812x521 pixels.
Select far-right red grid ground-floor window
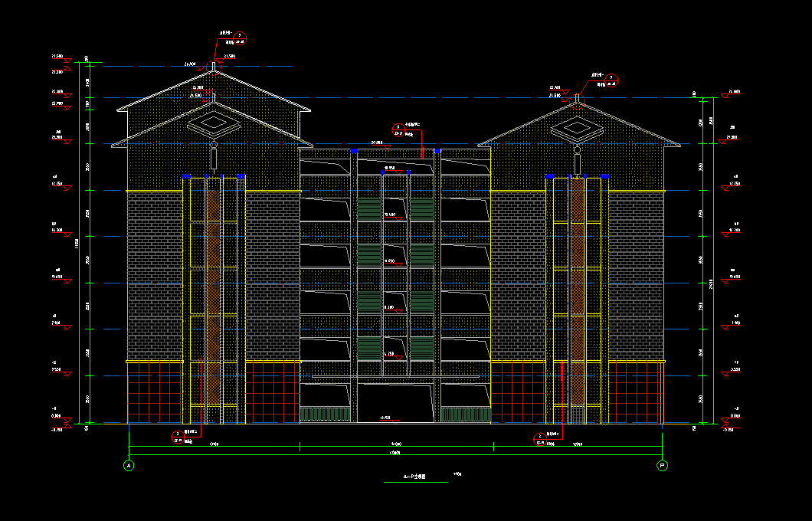(x=635, y=393)
